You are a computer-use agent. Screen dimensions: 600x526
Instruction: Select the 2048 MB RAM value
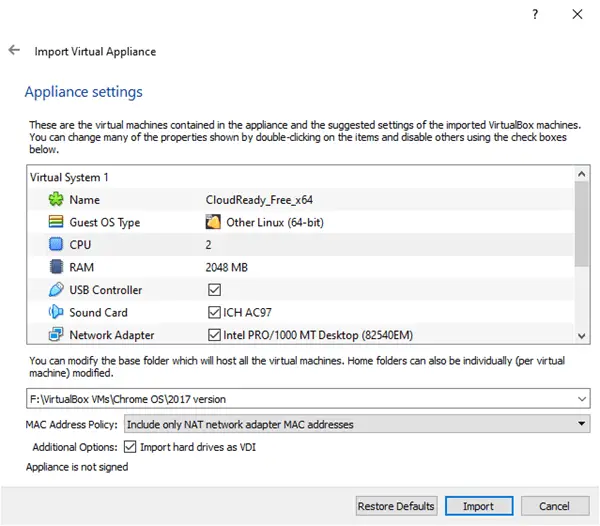tap(227, 267)
